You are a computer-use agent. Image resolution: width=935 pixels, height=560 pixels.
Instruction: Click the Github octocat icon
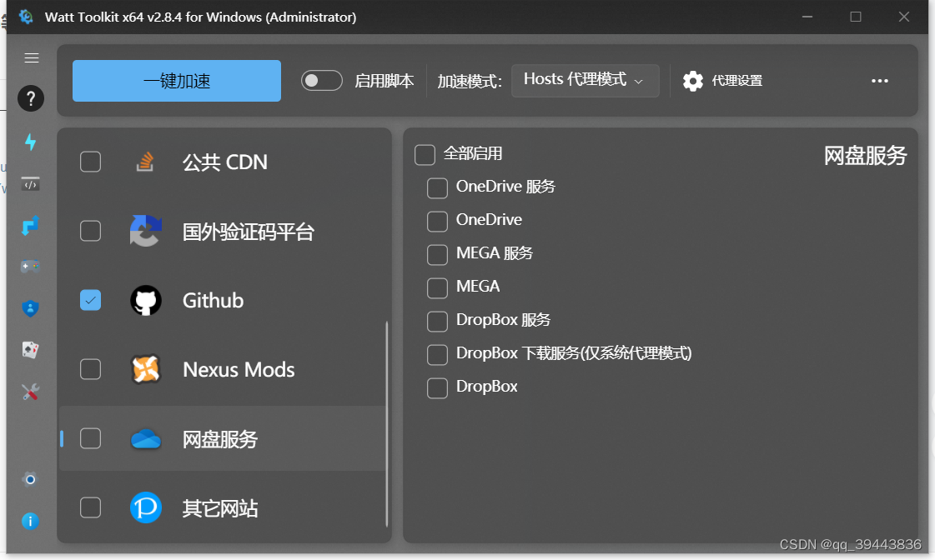pyautogui.click(x=145, y=300)
